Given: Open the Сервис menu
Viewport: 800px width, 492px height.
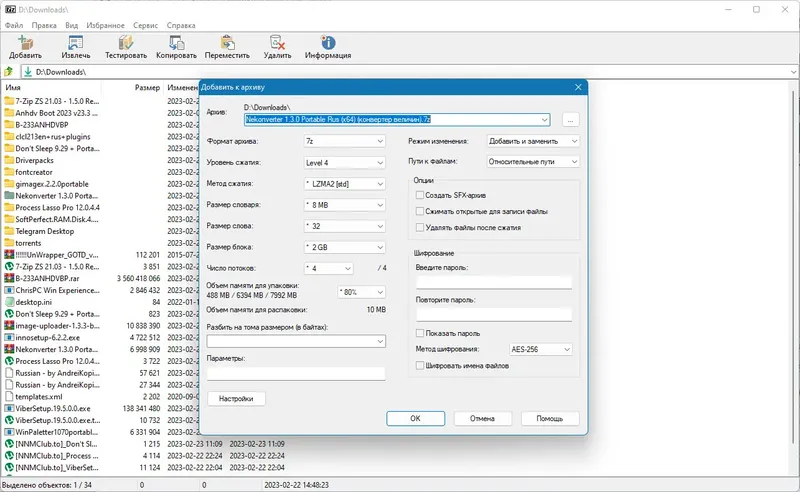Looking at the screenshot, I should 145,25.
